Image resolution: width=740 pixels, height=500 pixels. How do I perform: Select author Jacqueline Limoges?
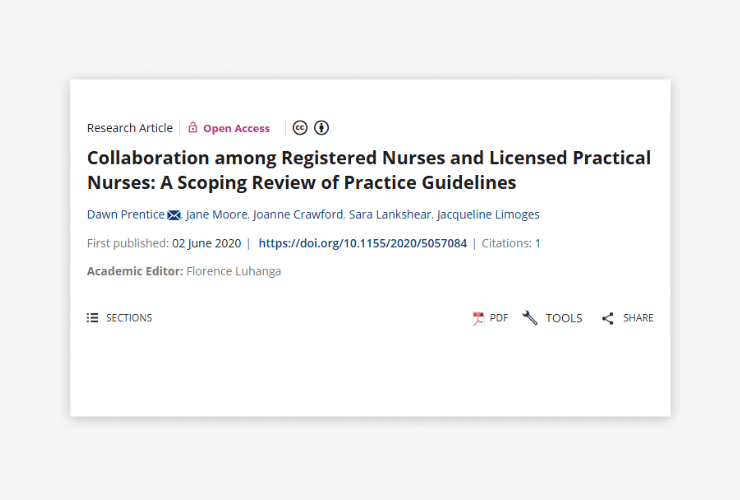click(488, 214)
